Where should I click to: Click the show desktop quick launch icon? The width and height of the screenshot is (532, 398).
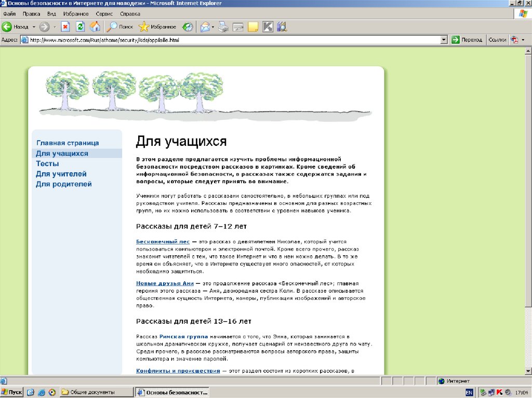[31, 392]
